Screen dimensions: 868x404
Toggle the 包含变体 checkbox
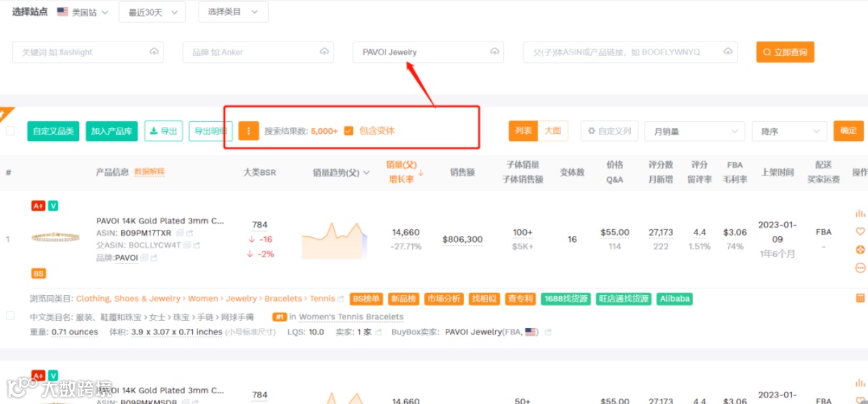click(349, 131)
